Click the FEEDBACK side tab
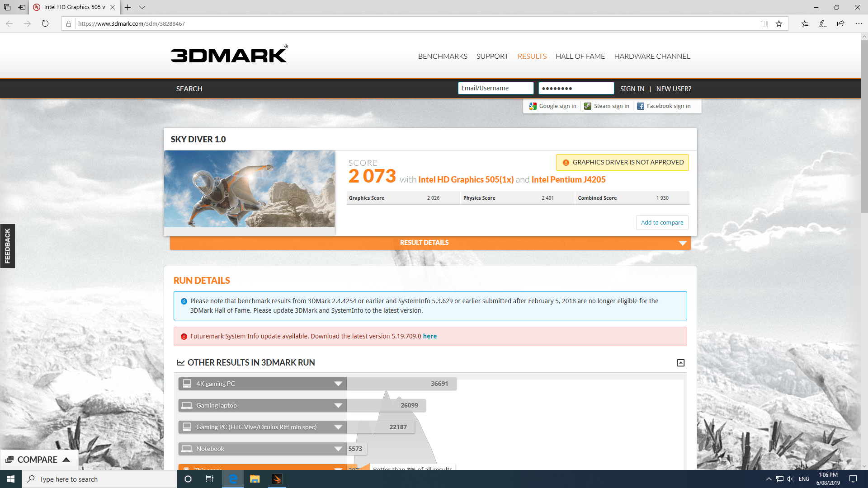 tap(7, 246)
